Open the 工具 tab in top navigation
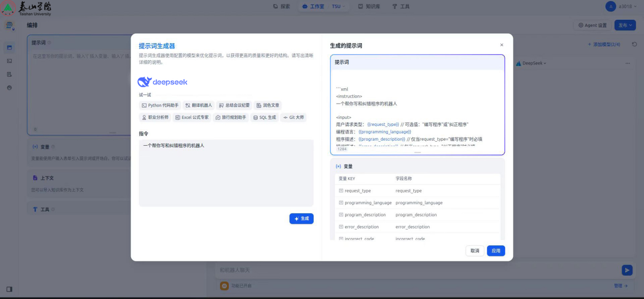This screenshot has width=644, height=299. [401, 7]
